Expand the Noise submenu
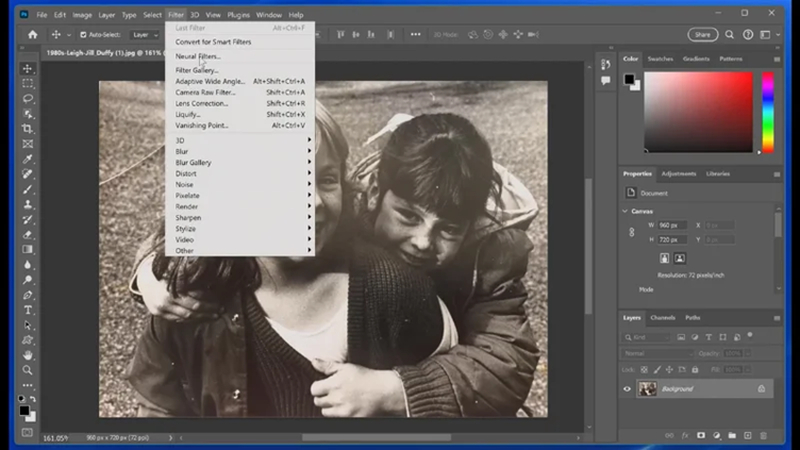The width and height of the screenshot is (800, 450). (x=240, y=185)
